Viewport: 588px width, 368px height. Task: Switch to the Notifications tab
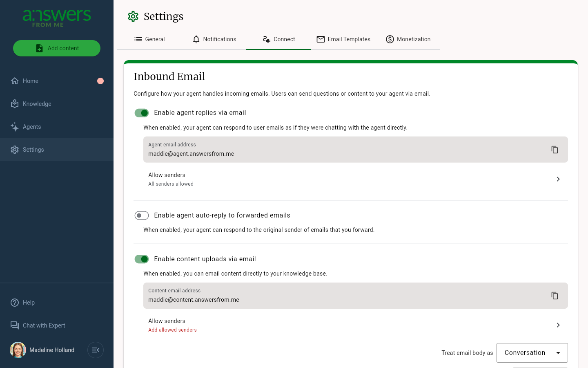214,39
